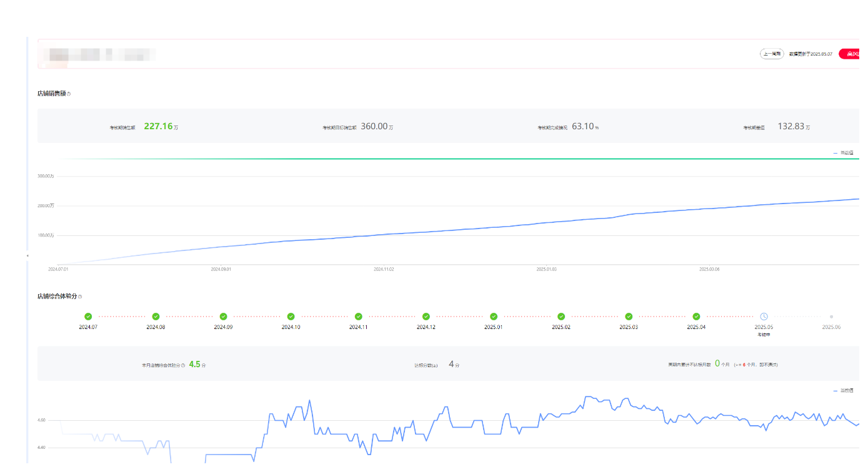
Task: Click the 上一周期 button
Action: 772,54
